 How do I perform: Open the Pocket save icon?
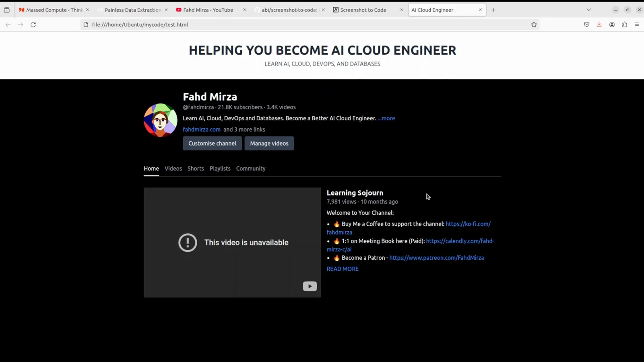coord(586,25)
